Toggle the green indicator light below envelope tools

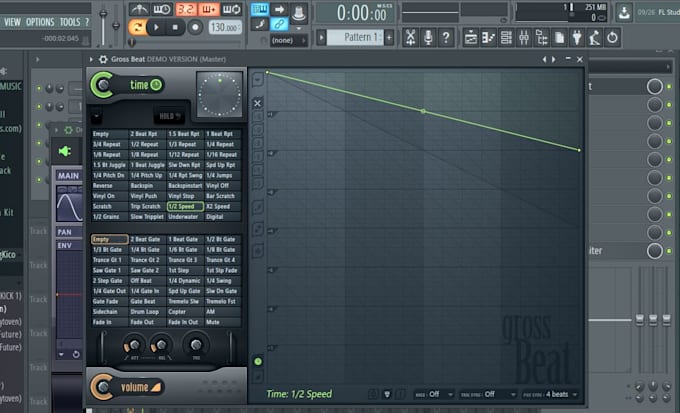point(258,361)
